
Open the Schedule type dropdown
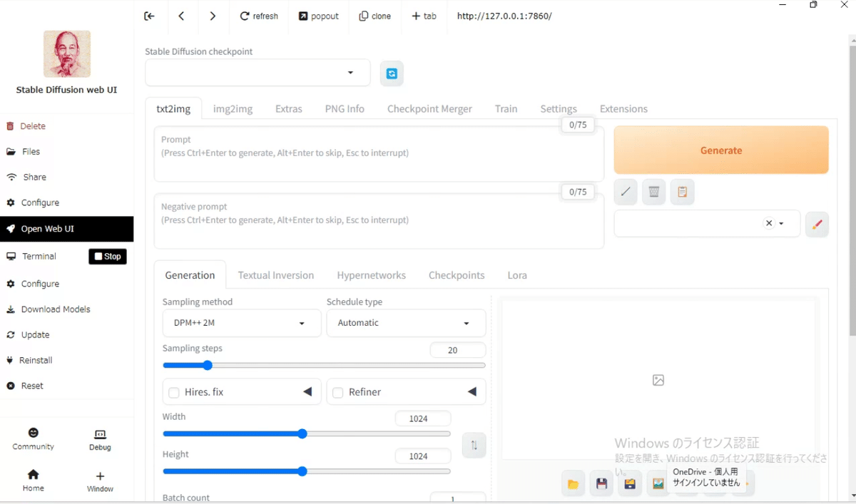(405, 322)
